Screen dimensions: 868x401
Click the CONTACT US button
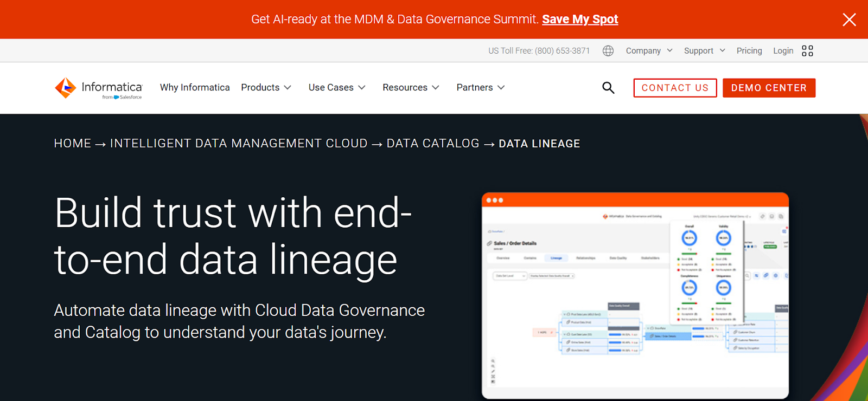tap(675, 88)
